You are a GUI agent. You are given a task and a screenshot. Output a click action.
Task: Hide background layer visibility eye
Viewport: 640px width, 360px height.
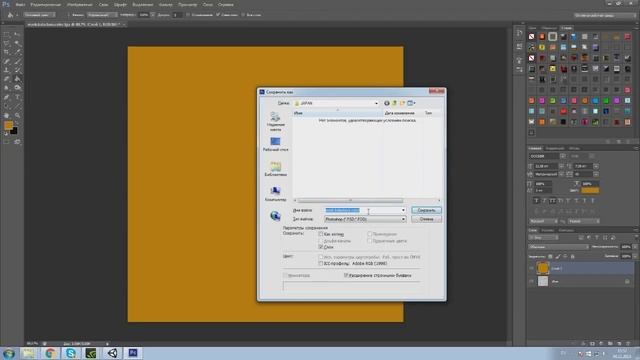[x=531, y=281]
